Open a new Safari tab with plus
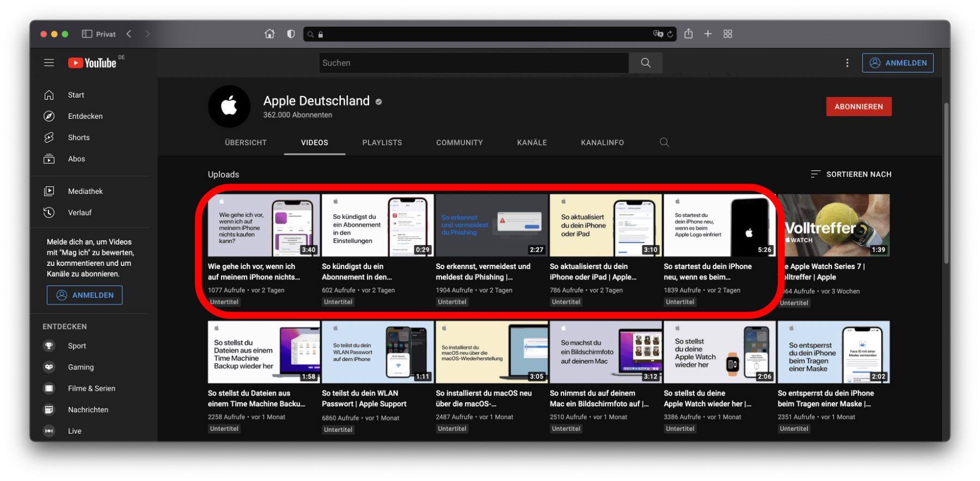 708,34
